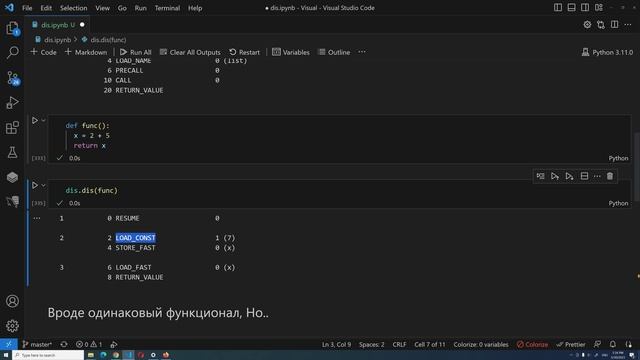This screenshot has height=360, width=640.
Task: Open editor more actions ellipsis
Action: (628, 25)
